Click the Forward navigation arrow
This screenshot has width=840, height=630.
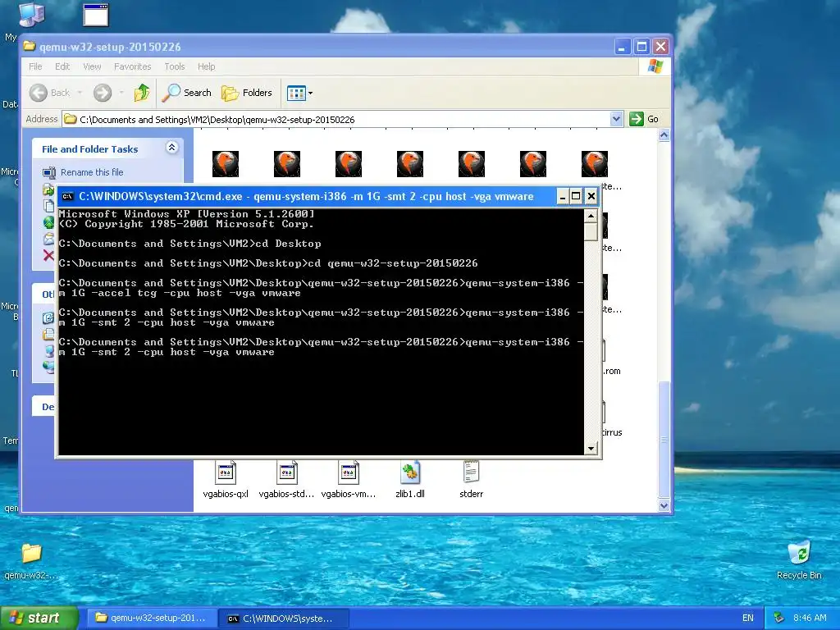tap(103, 93)
